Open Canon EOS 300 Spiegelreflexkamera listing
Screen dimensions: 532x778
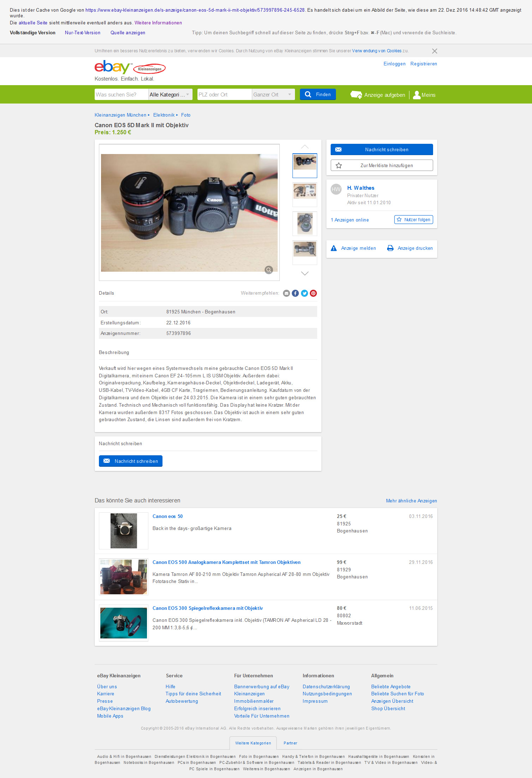pyautogui.click(x=208, y=608)
